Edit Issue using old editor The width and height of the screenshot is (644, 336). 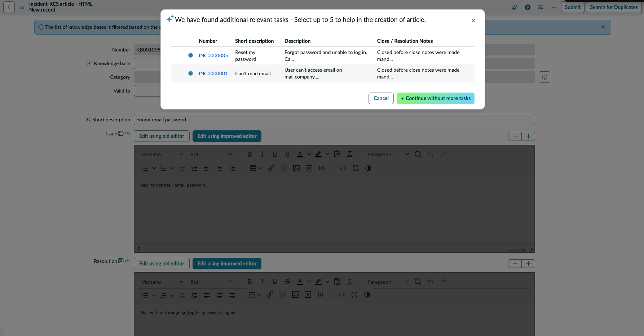(x=162, y=136)
